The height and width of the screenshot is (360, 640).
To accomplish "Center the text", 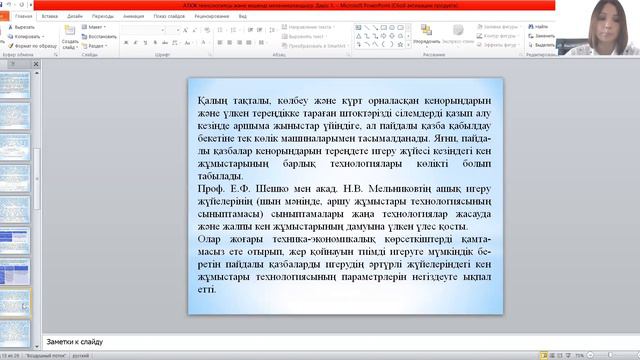I will pos(230,42).
